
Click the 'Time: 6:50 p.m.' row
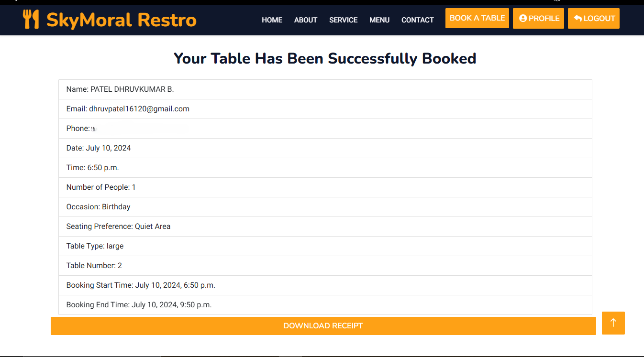(x=325, y=168)
